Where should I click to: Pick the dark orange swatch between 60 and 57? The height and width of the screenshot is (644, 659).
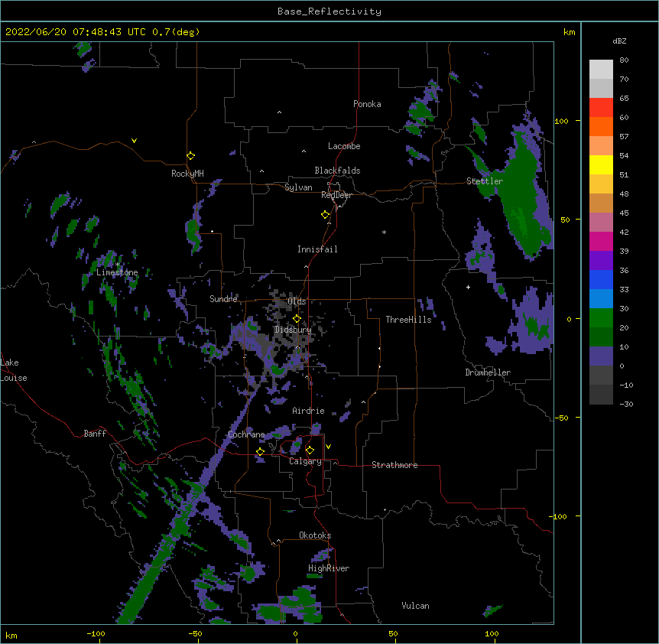click(x=601, y=126)
